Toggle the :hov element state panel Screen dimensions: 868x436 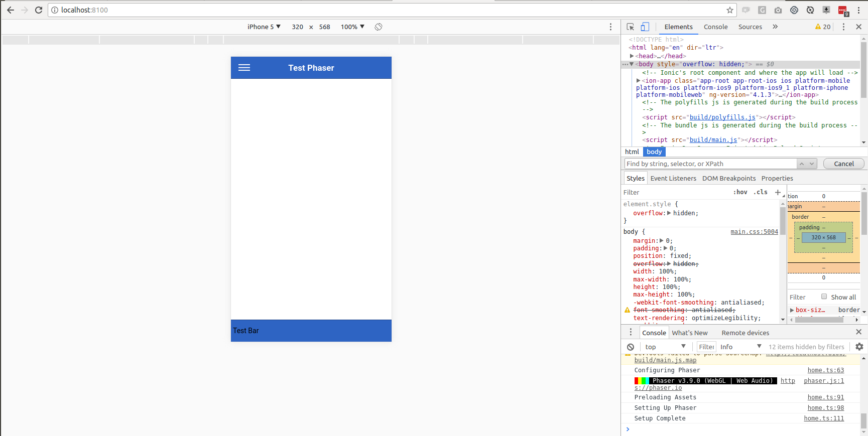click(x=740, y=192)
